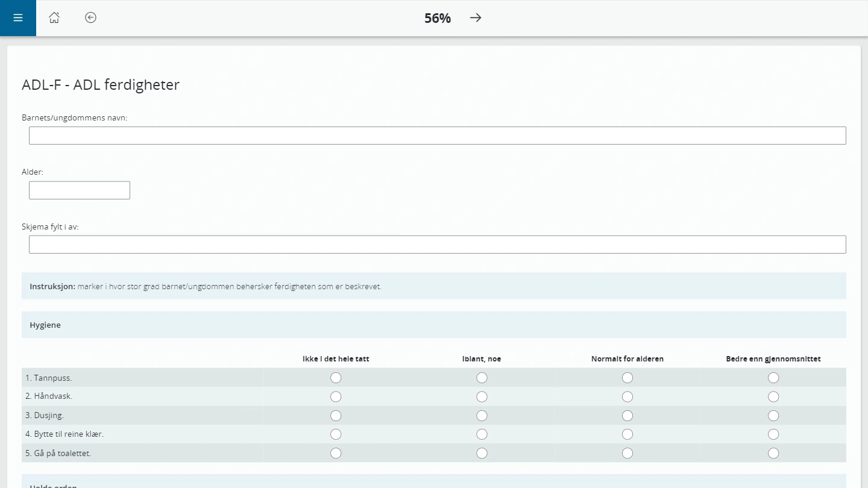This screenshot has width=868, height=488.
Task: Pick Bedre enn gjennomsnittet for Gå på toalettet
Action: pyautogui.click(x=773, y=453)
